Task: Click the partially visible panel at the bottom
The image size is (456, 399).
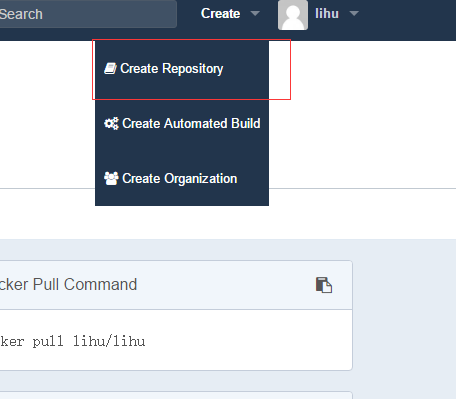Action: pyautogui.click(x=176, y=395)
